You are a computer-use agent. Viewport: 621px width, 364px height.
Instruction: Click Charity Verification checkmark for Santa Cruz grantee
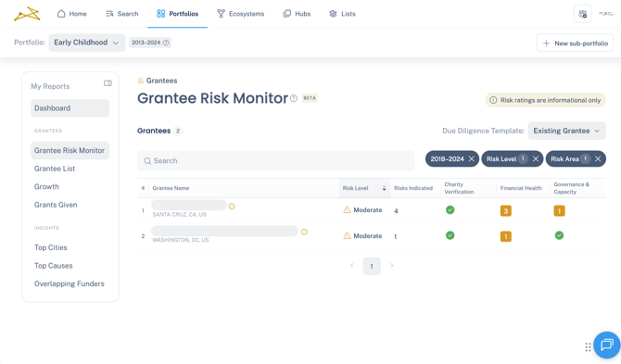tap(450, 209)
